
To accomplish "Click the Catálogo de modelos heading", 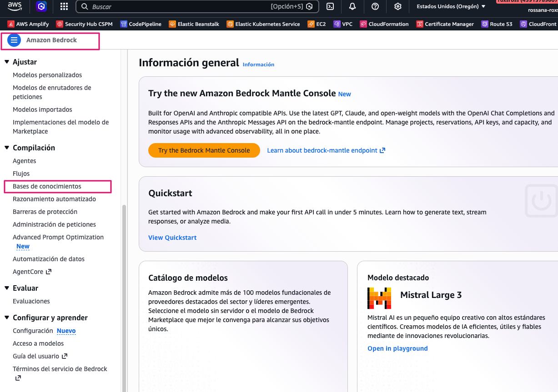I will tap(188, 278).
